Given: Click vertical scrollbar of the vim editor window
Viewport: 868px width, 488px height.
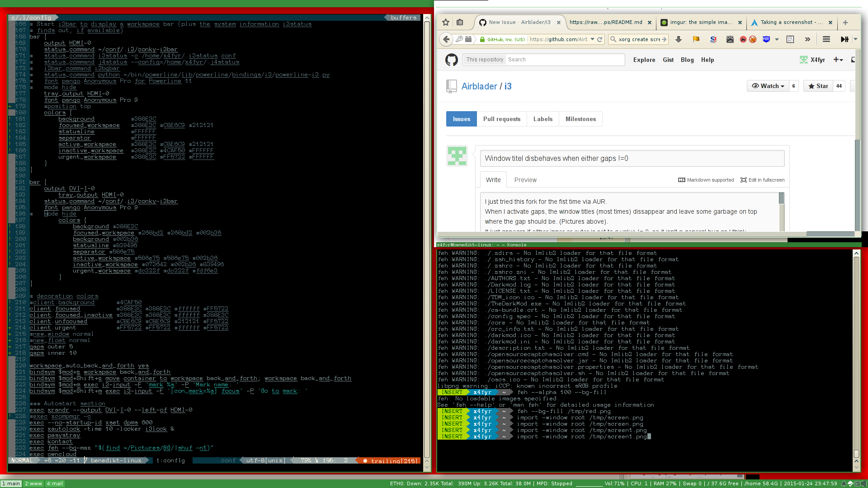Looking at the screenshot, I should click(427, 242).
